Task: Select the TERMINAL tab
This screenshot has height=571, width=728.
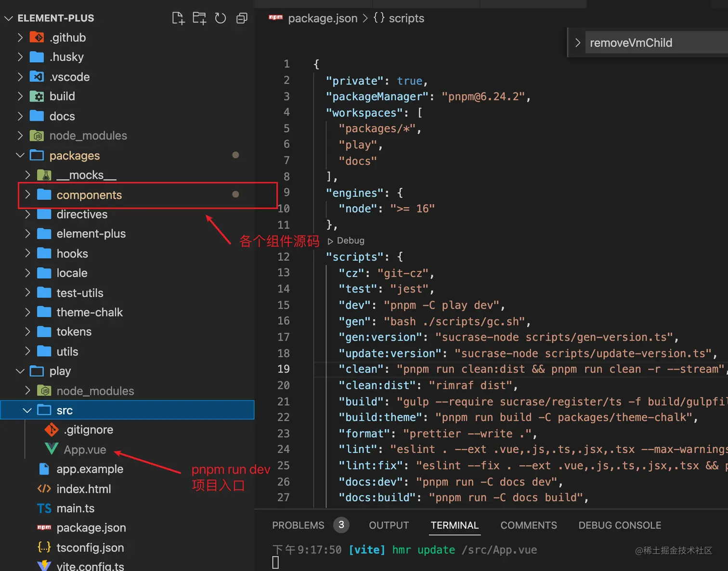Action: click(x=455, y=525)
